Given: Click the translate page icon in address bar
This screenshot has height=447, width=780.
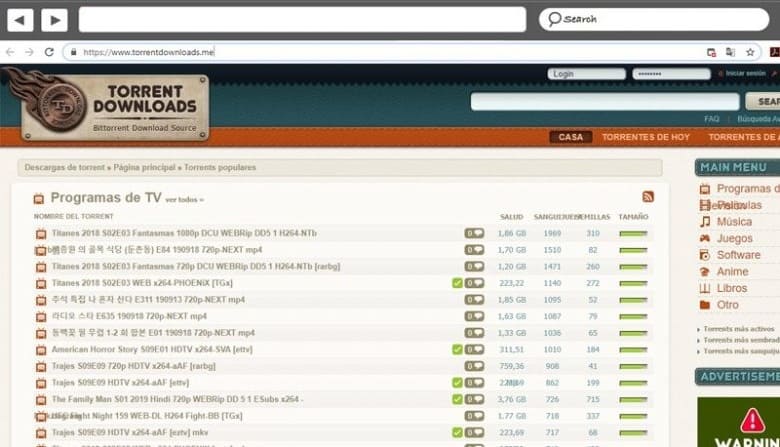Looking at the screenshot, I should pos(730,52).
